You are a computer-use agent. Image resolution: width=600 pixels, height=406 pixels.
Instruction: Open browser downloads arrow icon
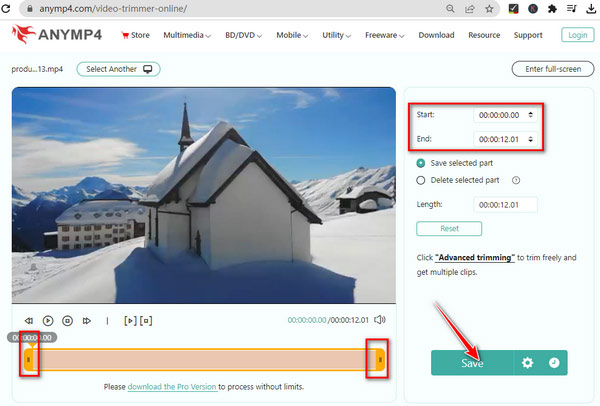click(591, 8)
